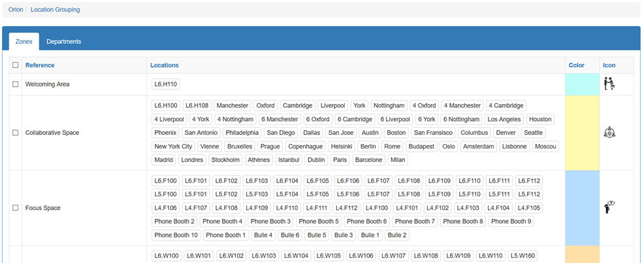
Task: Click the Focus Space thinking person icon
Action: (x=609, y=207)
